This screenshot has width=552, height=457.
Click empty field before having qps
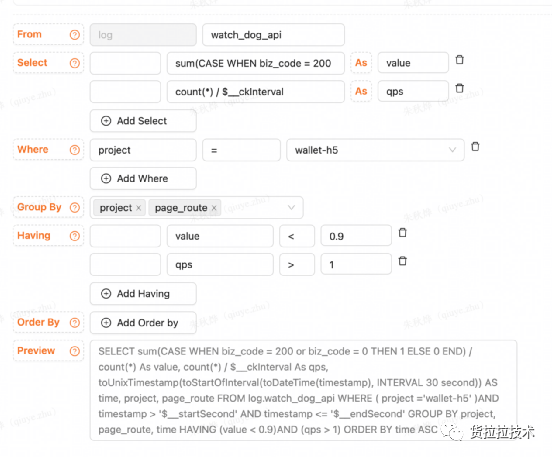coord(125,264)
